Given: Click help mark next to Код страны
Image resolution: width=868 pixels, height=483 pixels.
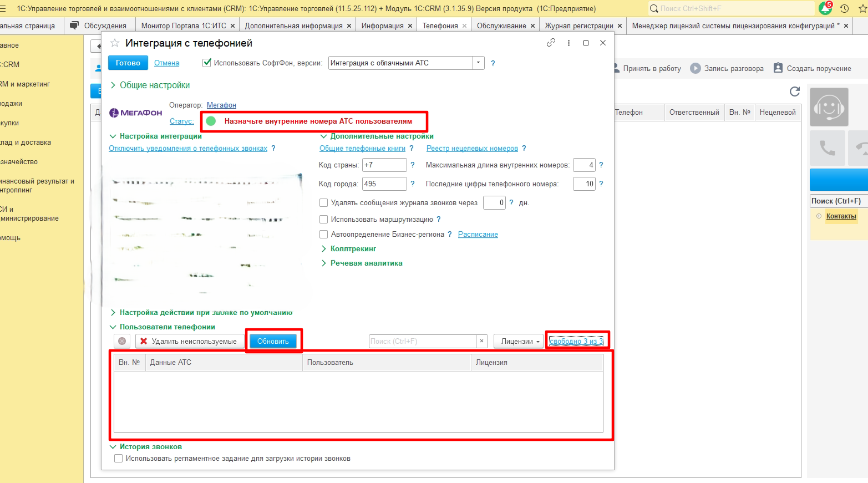Looking at the screenshot, I should (412, 165).
